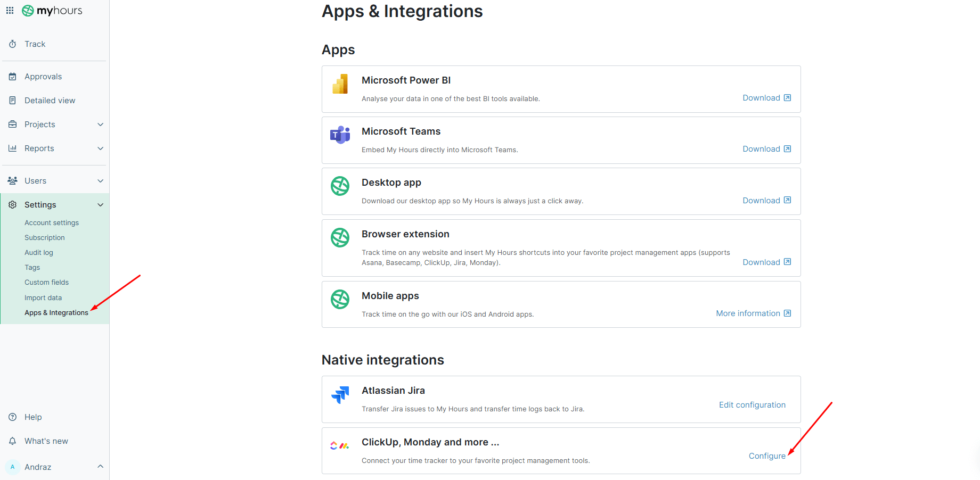Click the Microsoft Teams logo
980x480 pixels.
point(340,135)
